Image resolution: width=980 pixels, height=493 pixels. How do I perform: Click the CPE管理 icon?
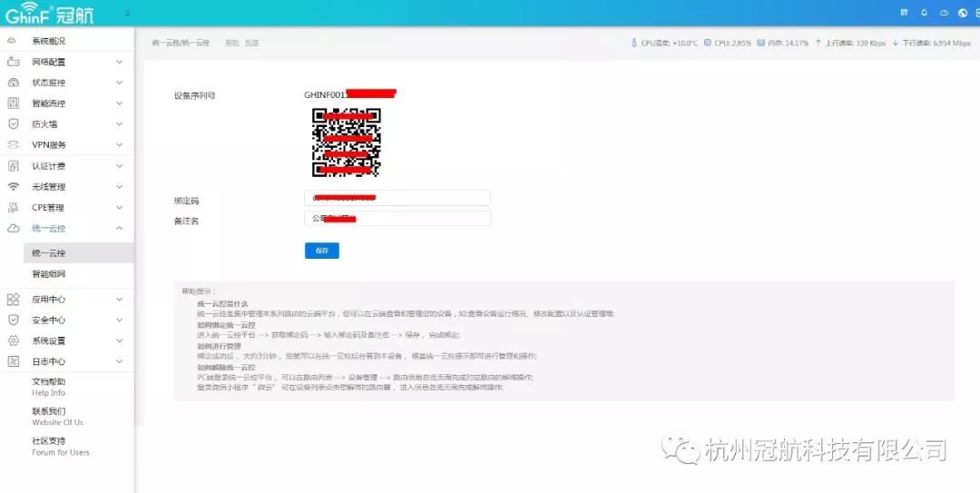13,208
